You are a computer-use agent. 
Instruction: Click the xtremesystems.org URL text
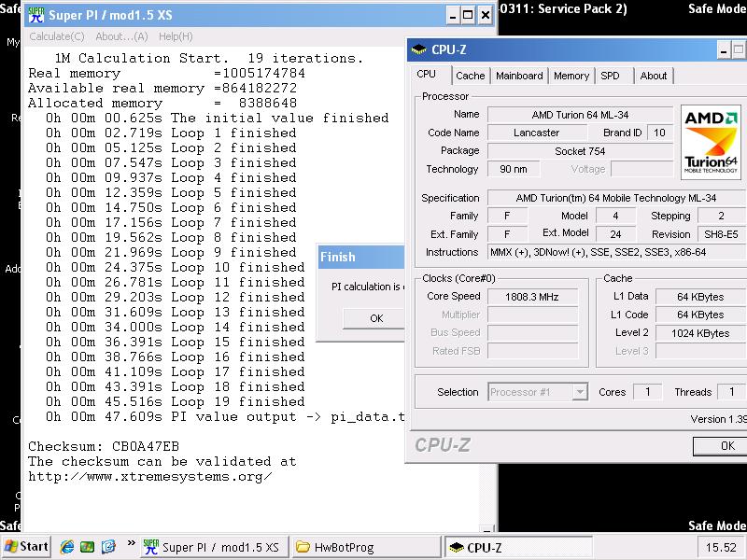tap(150, 476)
